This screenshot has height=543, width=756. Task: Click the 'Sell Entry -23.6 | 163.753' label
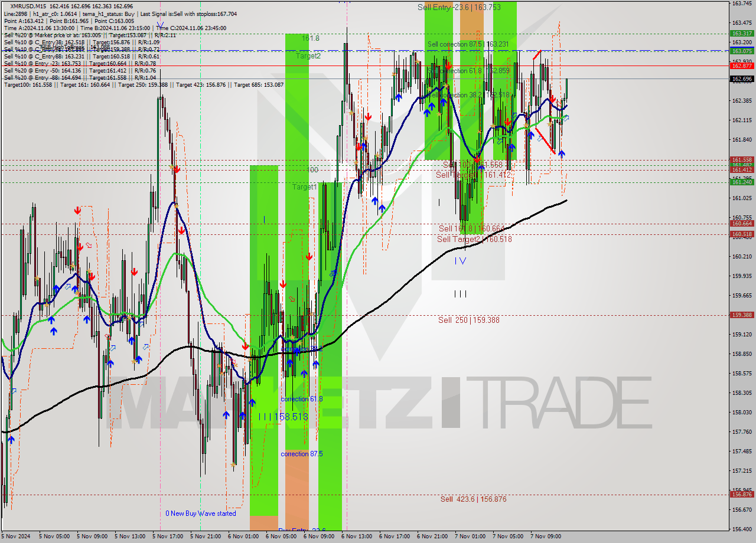459,7
